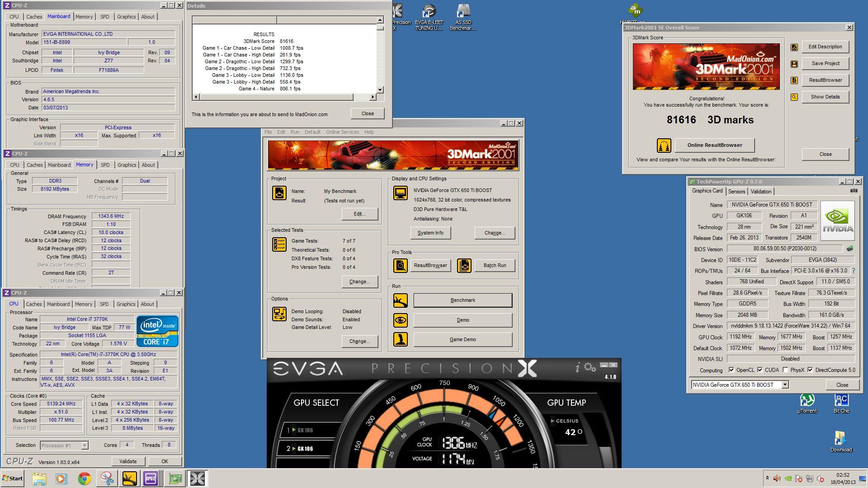Image resolution: width=868 pixels, height=488 pixels.
Task: Open the GPU selector dropdown in GPU-Z
Action: point(785,385)
